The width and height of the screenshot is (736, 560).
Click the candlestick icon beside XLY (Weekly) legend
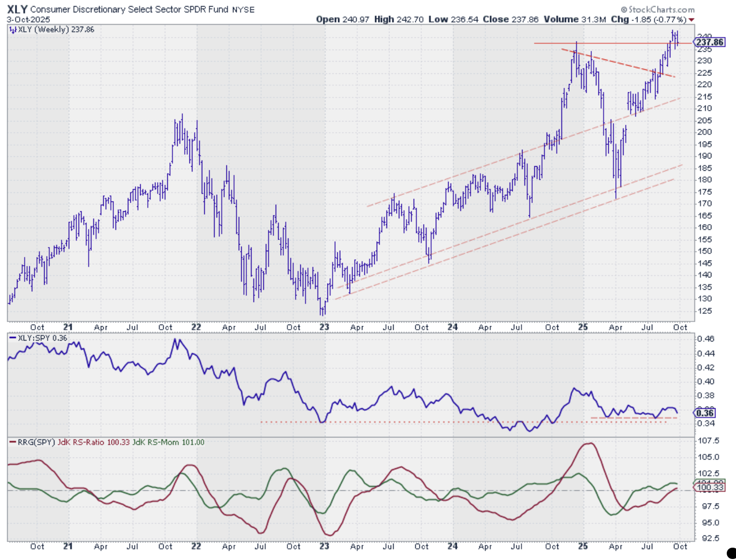13,30
